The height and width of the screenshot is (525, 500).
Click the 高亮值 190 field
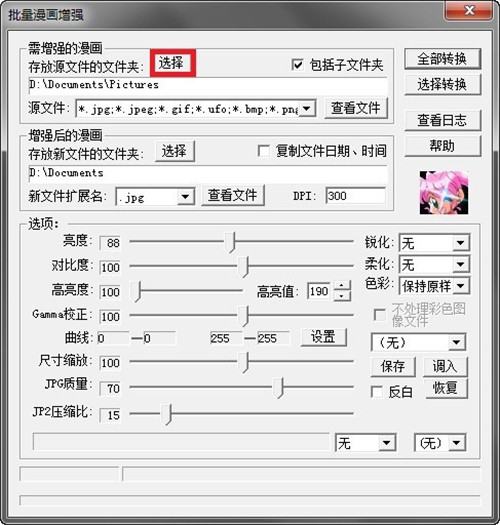pyautogui.click(x=320, y=291)
